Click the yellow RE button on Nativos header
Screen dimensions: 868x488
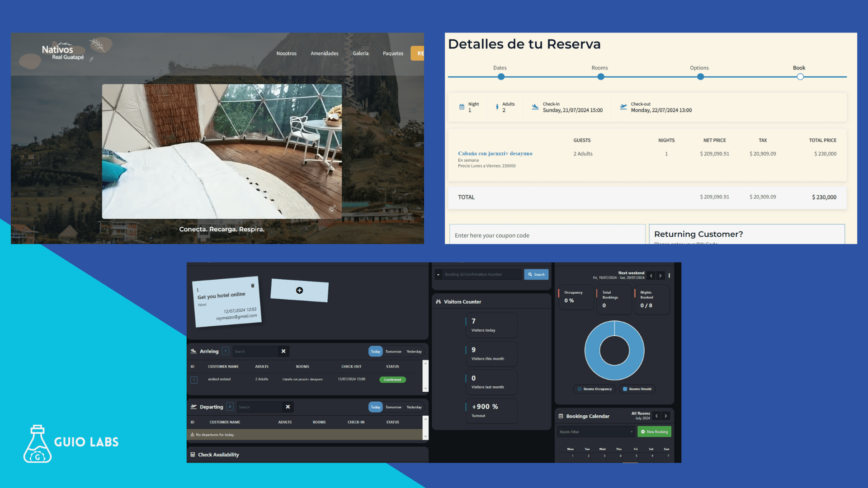coord(417,53)
